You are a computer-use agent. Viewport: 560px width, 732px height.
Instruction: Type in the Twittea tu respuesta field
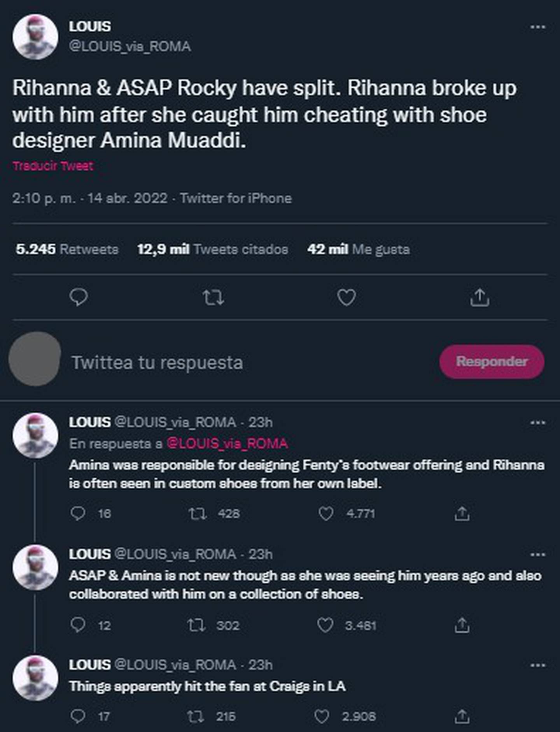233,362
